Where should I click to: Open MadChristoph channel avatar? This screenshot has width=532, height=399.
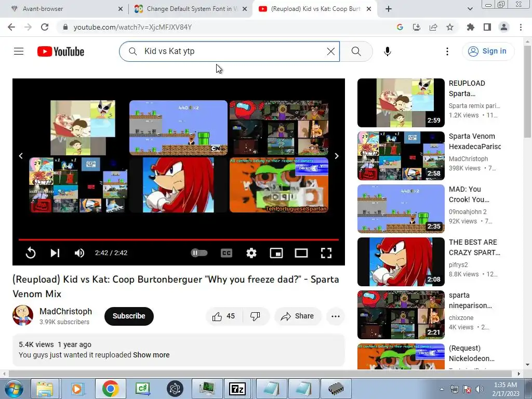tap(23, 315)
